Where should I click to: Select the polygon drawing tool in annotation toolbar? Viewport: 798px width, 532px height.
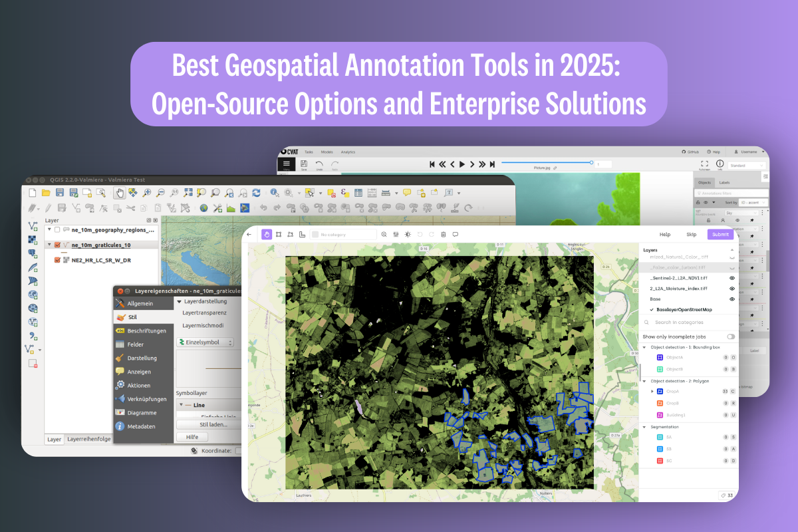(x=291, y=234)
